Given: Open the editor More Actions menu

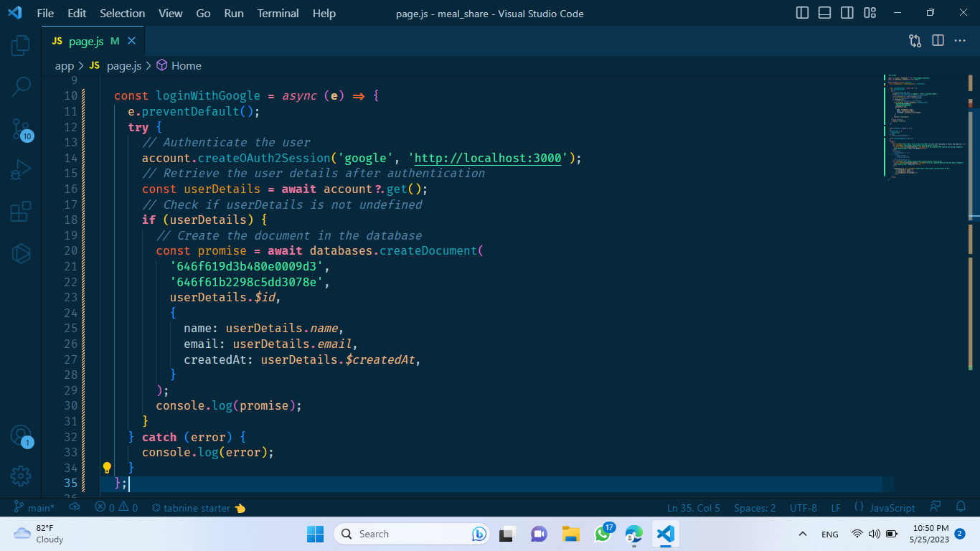Looking at the screenshot, I should point(960,41).
